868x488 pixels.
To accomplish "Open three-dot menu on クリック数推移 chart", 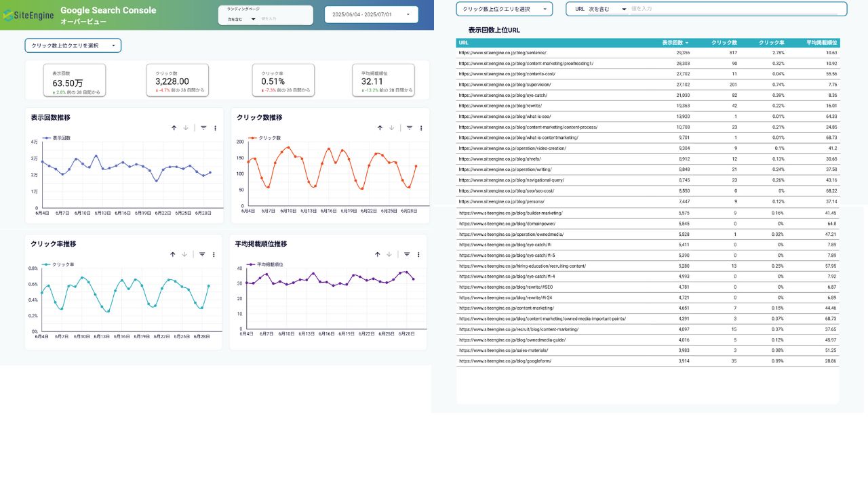I will click(x=421, y=127).
